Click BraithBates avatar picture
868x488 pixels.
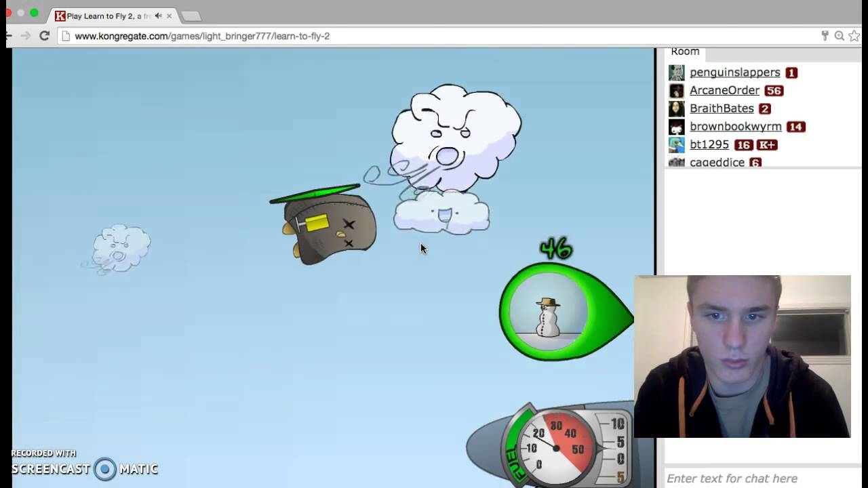(x=677, y=108)
